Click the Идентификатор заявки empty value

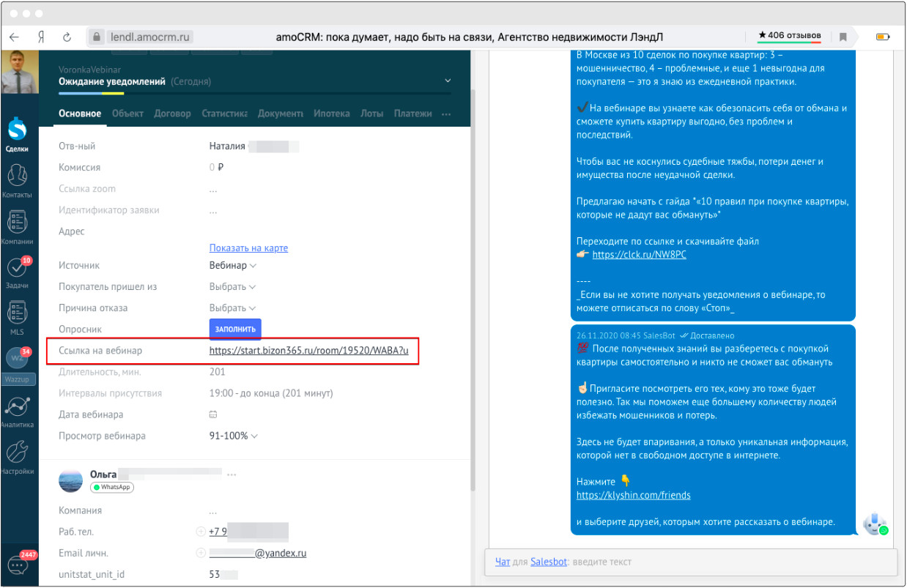click(213, 210)
